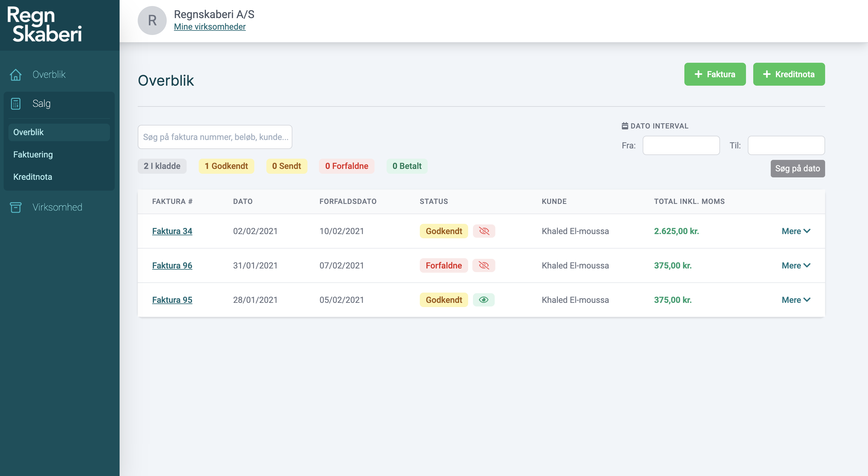Open Faktuering in the sidebar submenu

(33, 154)
